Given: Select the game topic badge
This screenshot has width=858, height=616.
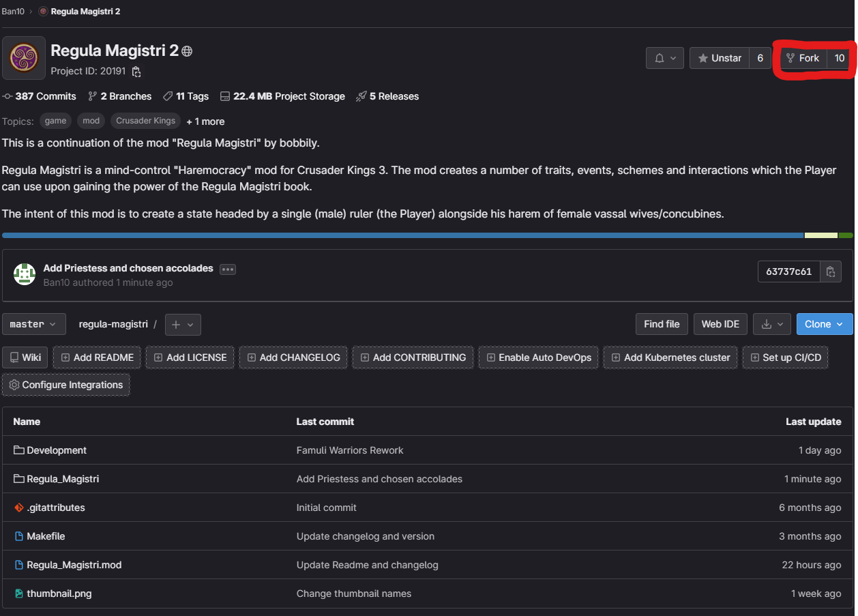Looking at the screenshot, I should point(56,121).
